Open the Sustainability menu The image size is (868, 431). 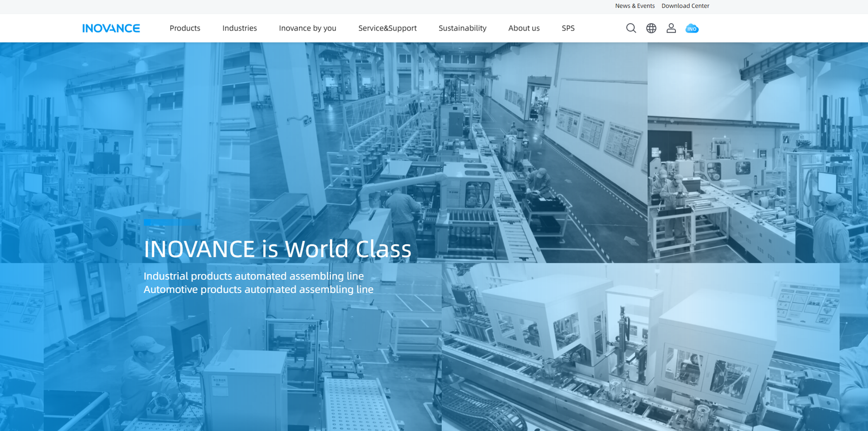[x=463, y=28]
